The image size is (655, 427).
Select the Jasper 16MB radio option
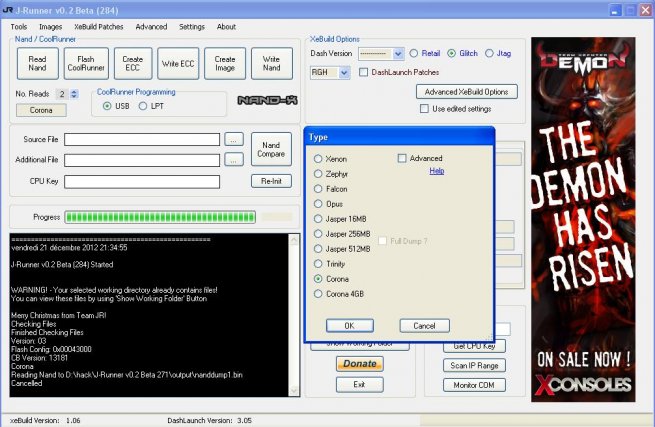click(320, 218)
